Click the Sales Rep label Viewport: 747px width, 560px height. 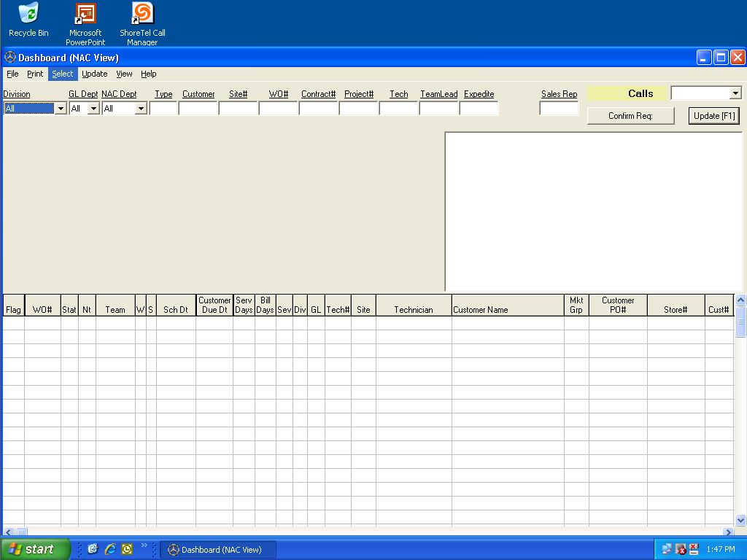coord(559,94)
